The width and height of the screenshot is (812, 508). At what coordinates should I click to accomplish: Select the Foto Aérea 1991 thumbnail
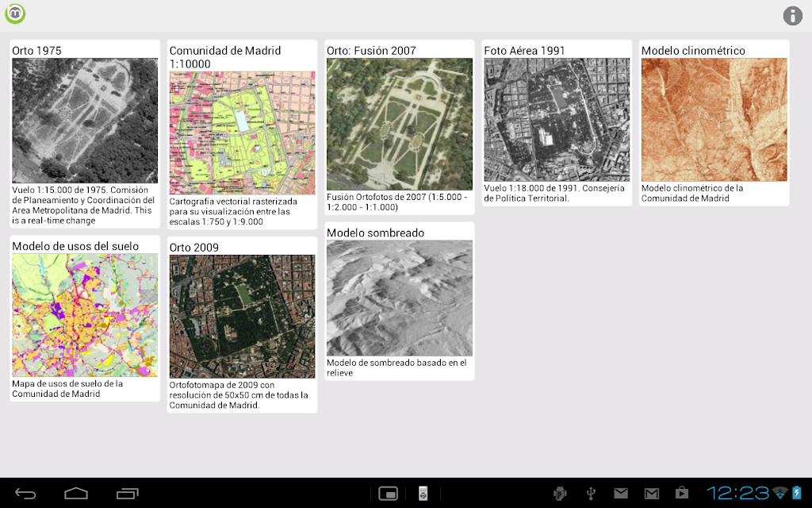[557, 120]
